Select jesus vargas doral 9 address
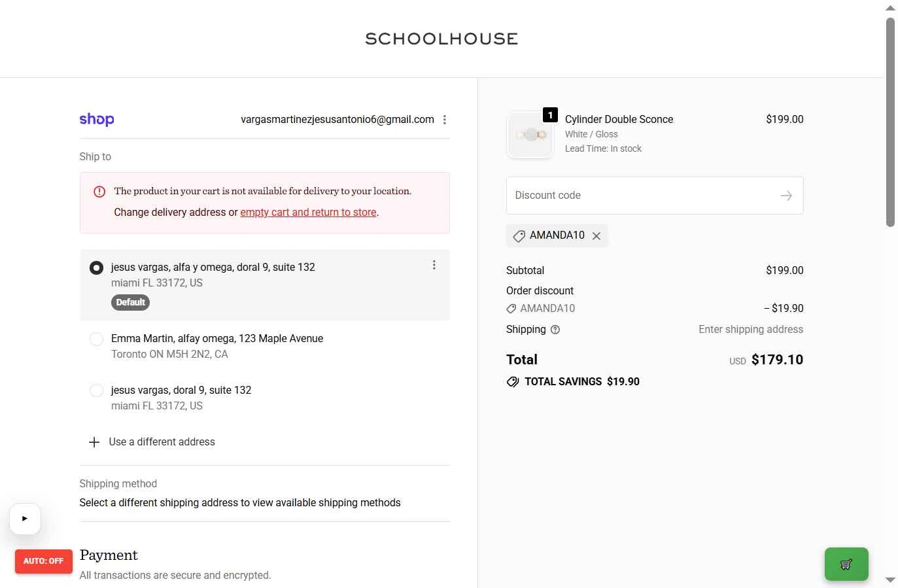This screenshot has width=898, height=588. pos(96,390)
